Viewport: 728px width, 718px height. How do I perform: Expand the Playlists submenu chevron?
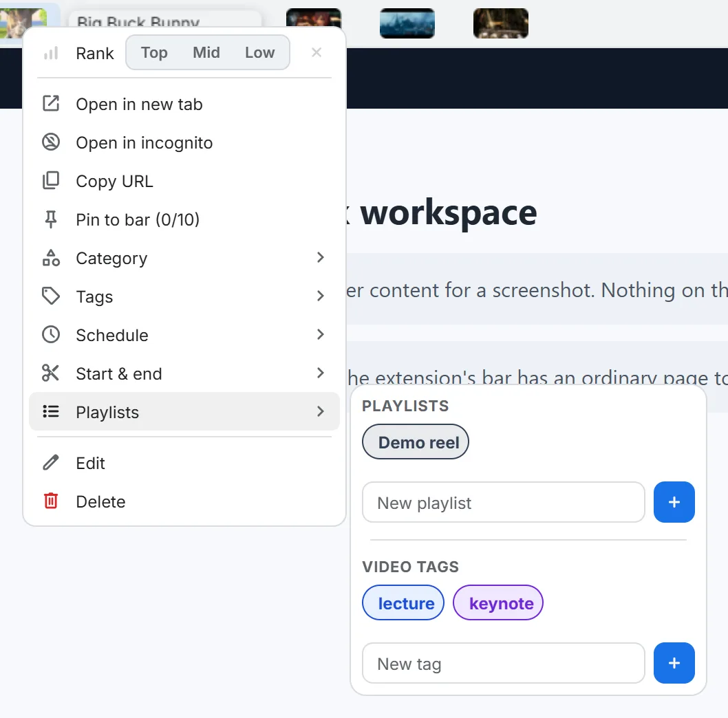coord(321,412)
